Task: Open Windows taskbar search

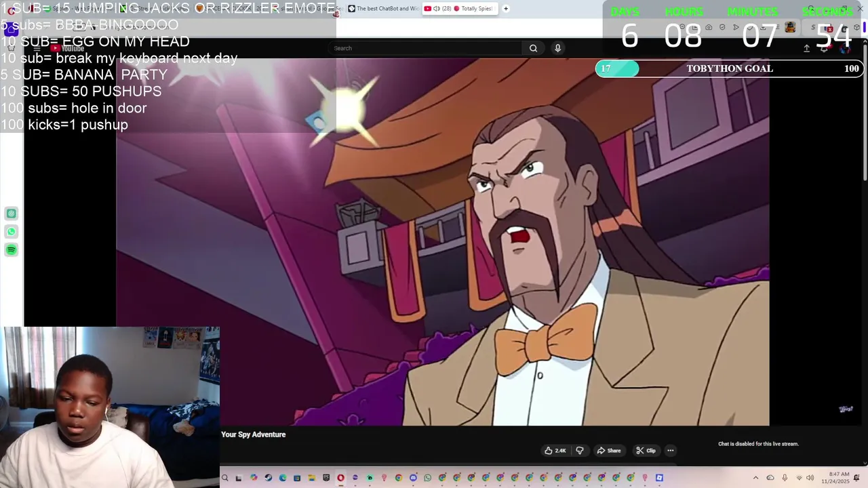Action: coord(224,478)
